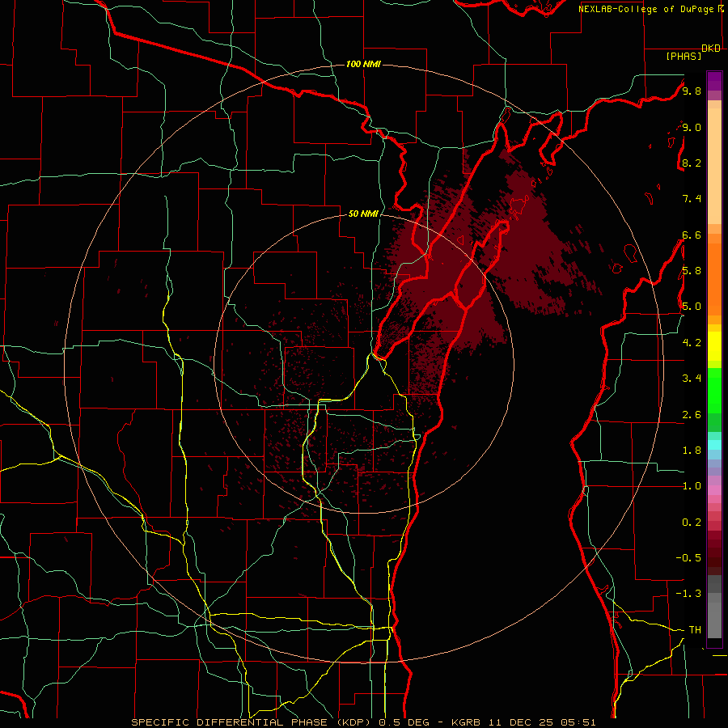The height and width of the screenshot is (728, 728).
Task: Select the 6.6 scale value
Action: tap(692, 235)
